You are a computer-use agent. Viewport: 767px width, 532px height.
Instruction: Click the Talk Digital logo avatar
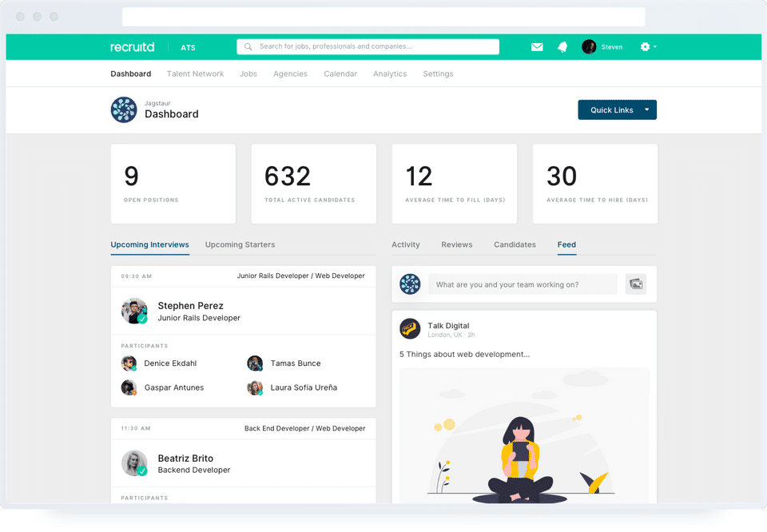coord(410,329)
